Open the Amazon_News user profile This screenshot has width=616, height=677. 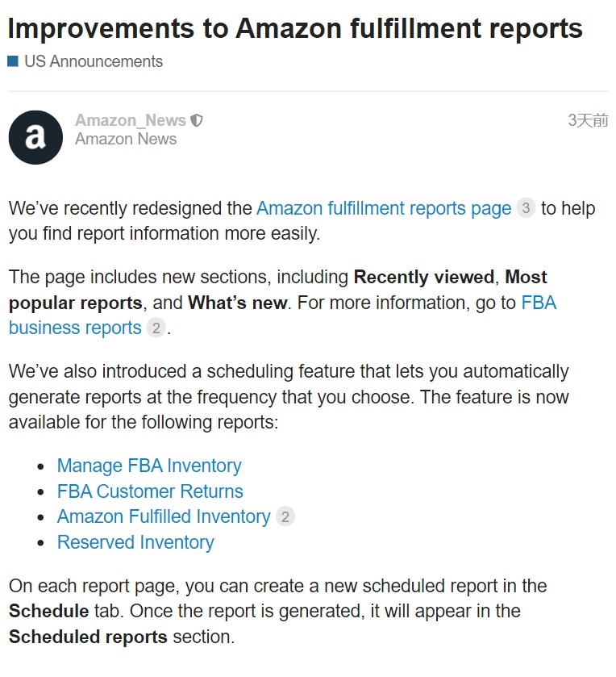point(131,120)
